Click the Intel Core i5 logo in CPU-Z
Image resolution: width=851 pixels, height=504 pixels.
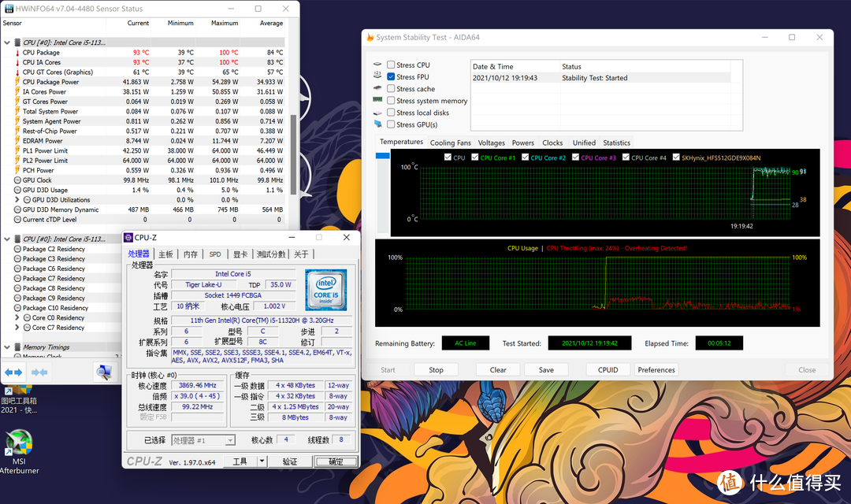[x=325, y=290]
